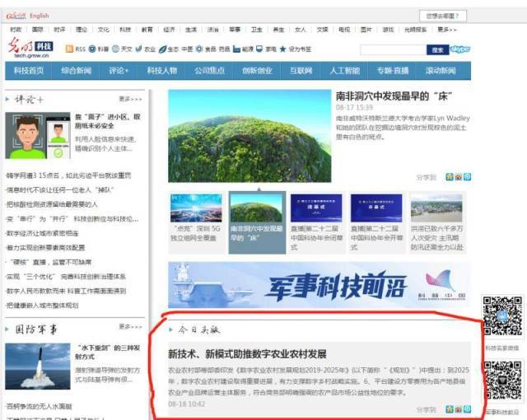
Task: Click the 家电 channel icon
Action: [259, 49]
